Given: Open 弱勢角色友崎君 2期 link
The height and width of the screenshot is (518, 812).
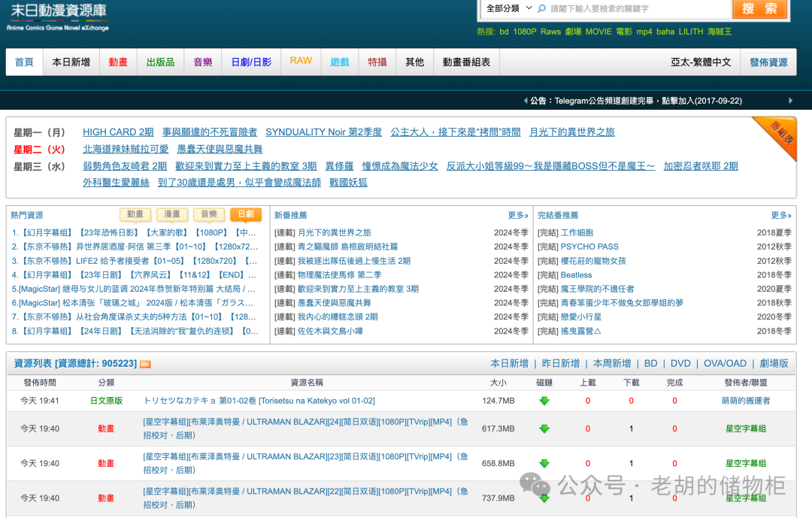Looking at the screenshot, I should coord(125,166).
